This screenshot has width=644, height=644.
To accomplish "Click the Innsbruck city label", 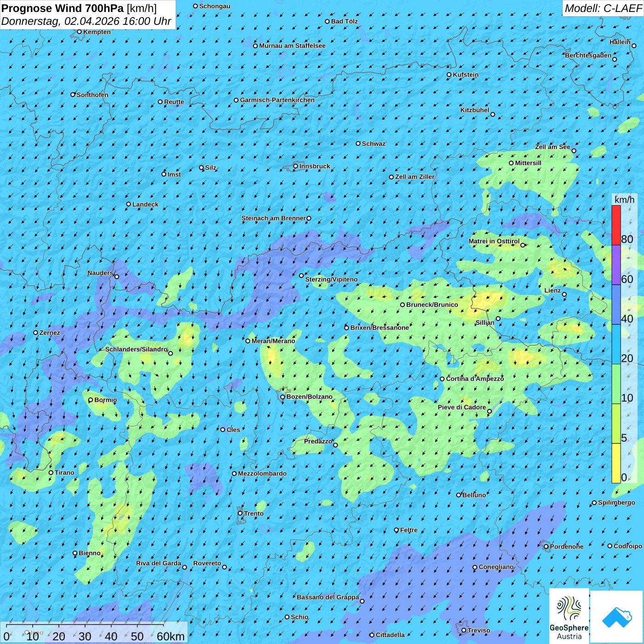I will point(315,166).
